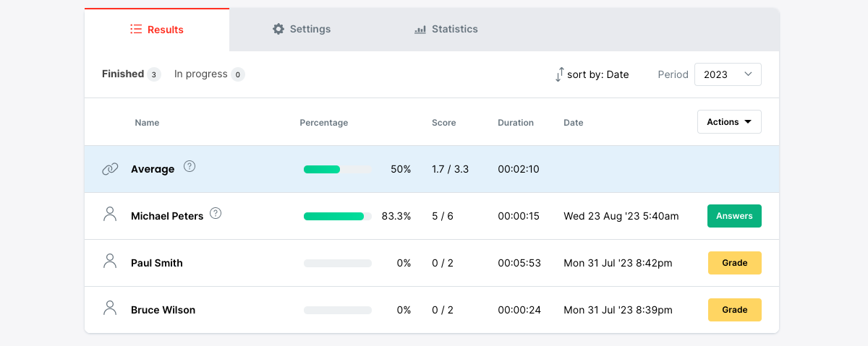
Task: Click the gear icon in Settings tab
Action: click(278, 29)
